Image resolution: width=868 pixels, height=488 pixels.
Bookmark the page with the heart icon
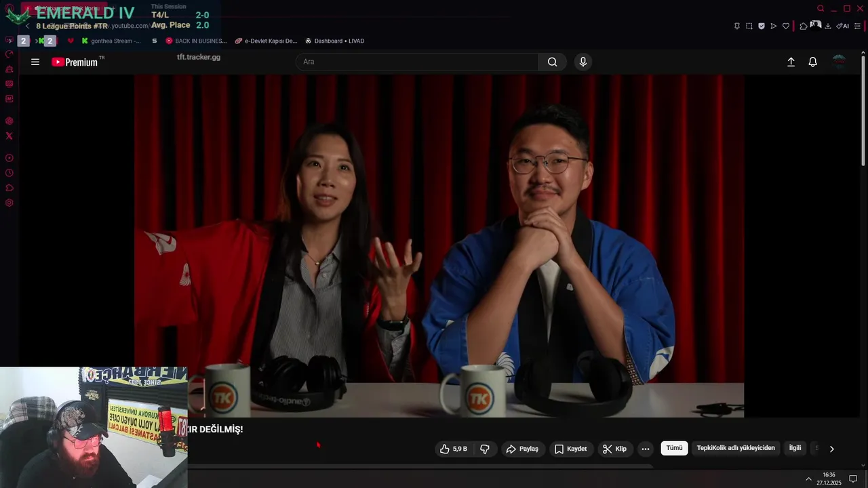786,26
